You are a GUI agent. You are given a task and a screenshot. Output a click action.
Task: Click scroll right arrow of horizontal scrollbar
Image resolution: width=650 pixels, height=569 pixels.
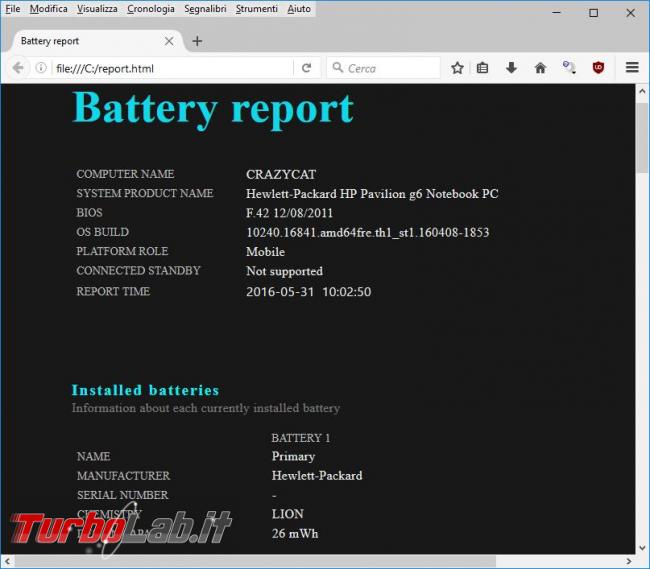pyautogui.click(x=629, y=562)
